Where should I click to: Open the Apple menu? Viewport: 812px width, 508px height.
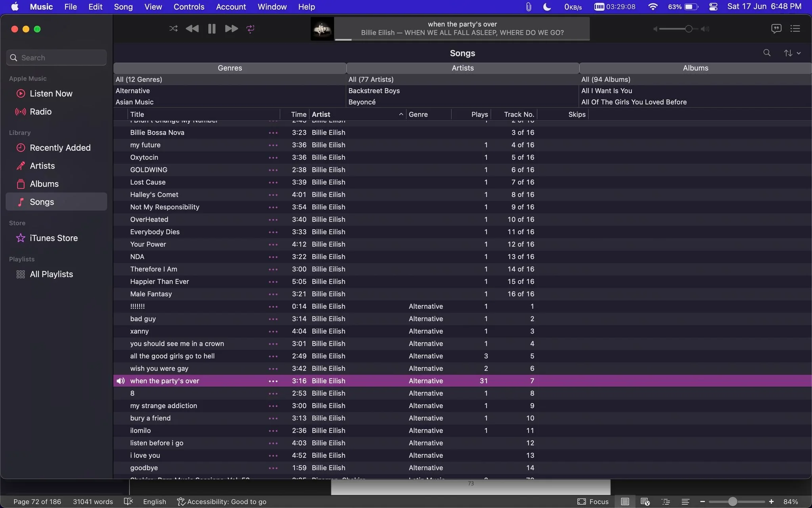(x=15, y=7)
